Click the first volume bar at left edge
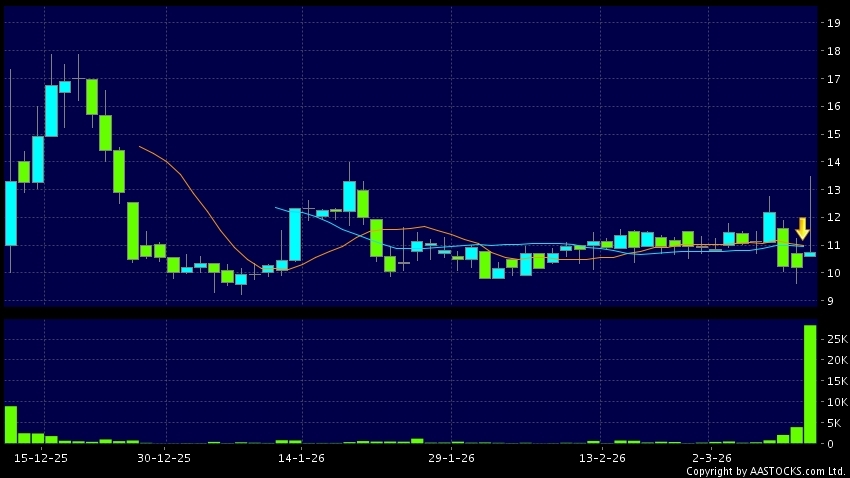 click(x=11, y=424)
